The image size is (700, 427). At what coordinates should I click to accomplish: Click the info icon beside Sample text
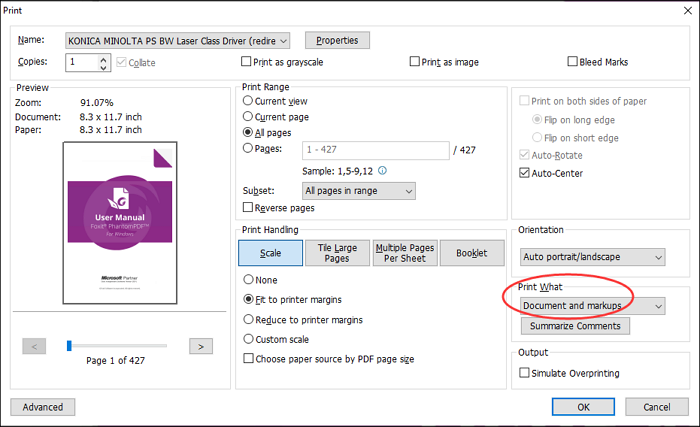tap(382, 171)
